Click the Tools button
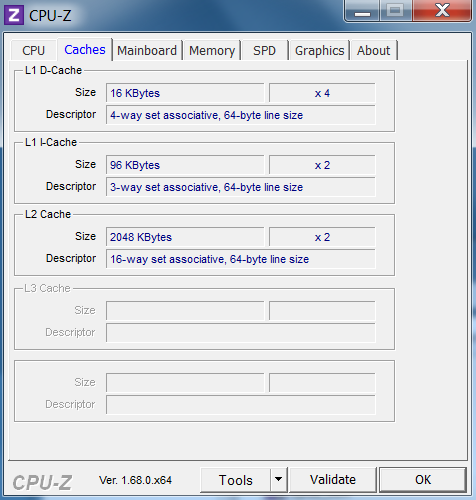The width and height of the screenshot is (476, 500). [x=235, y=480]
